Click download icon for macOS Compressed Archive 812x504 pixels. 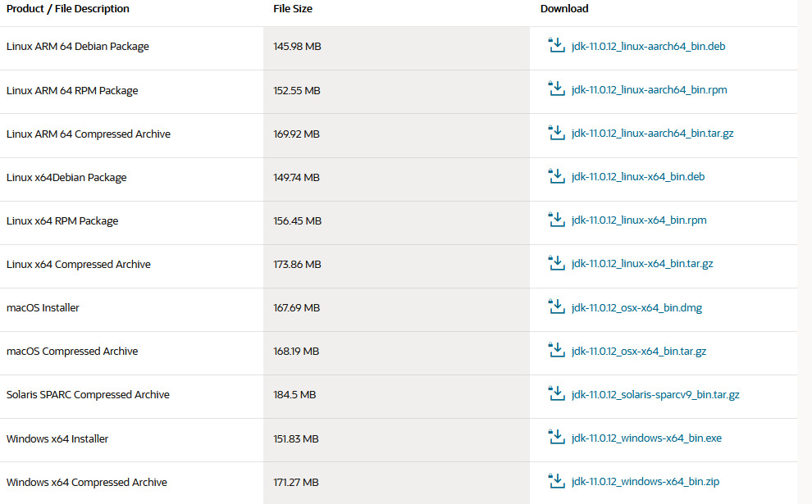pos(556,350)
